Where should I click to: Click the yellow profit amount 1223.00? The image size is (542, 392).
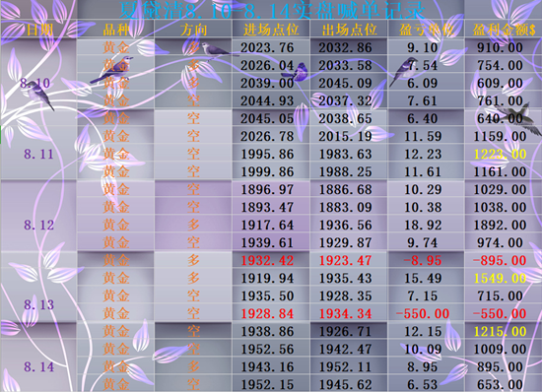(x=500, y=154)
